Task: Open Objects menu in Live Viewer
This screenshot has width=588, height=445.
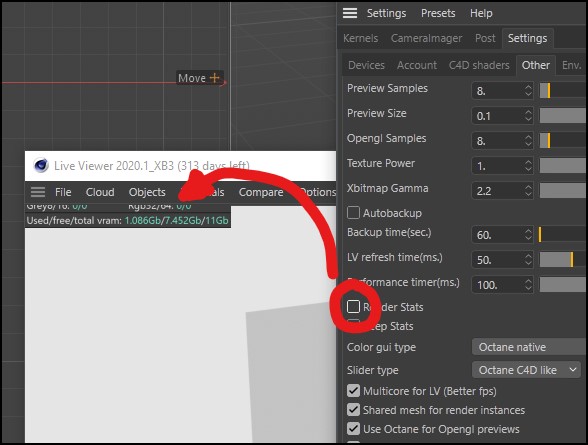Action: (x=147, y=192)
